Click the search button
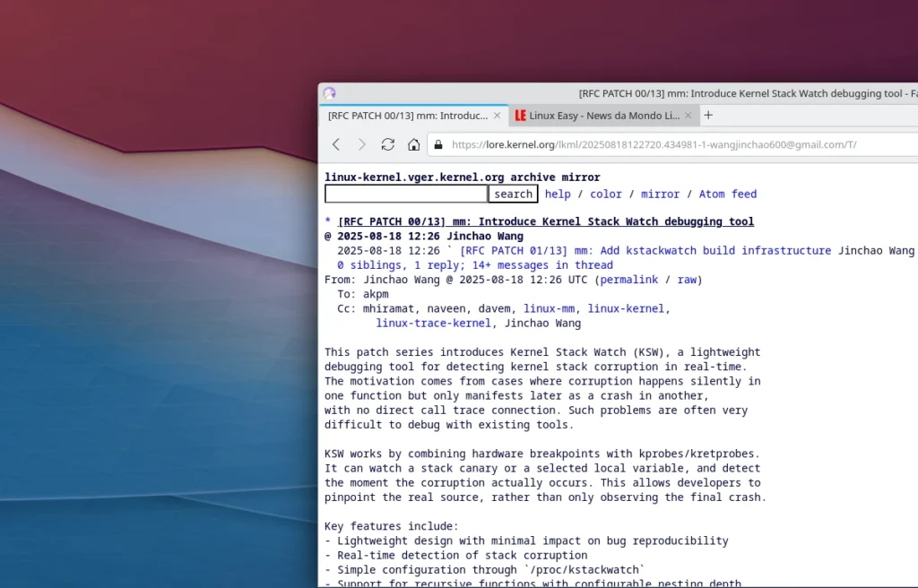Screen dimensions: 918x588 [513, 194]
